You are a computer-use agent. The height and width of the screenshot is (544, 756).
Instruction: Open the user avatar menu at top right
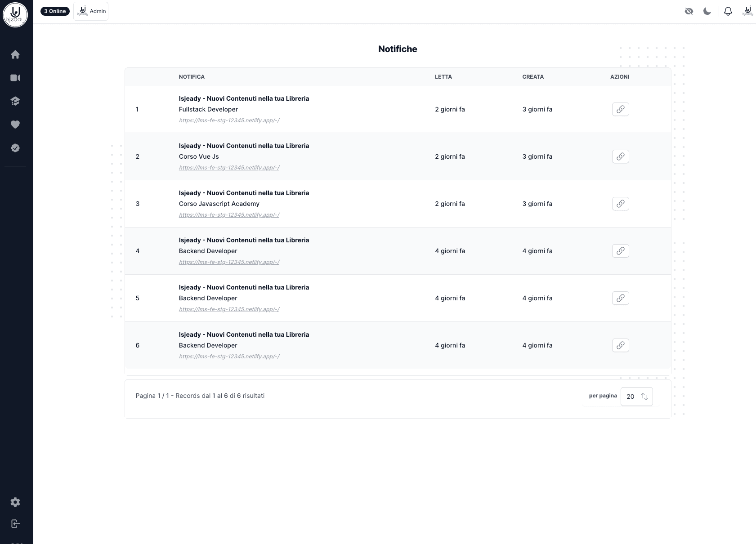click(x=747, y=11)
